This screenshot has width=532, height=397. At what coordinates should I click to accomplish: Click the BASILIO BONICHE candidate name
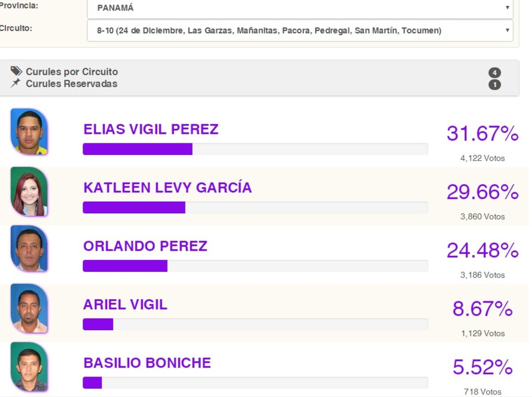[x=147, y=363]
